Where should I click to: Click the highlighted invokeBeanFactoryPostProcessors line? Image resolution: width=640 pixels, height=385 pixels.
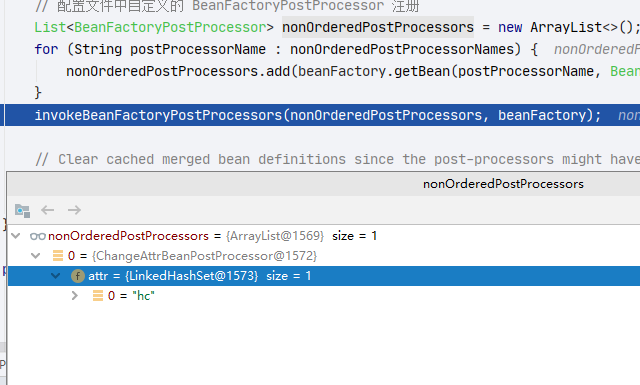click(322, 115)
